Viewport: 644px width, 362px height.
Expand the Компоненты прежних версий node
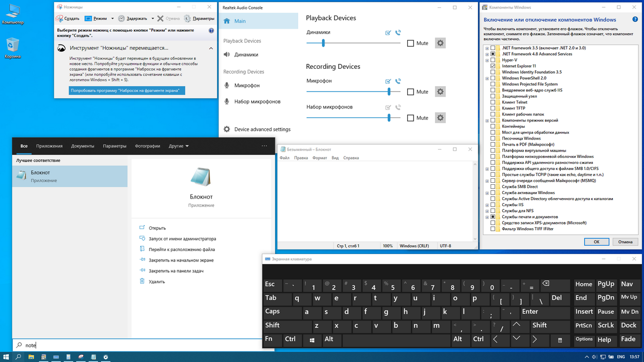click(487, 120)
